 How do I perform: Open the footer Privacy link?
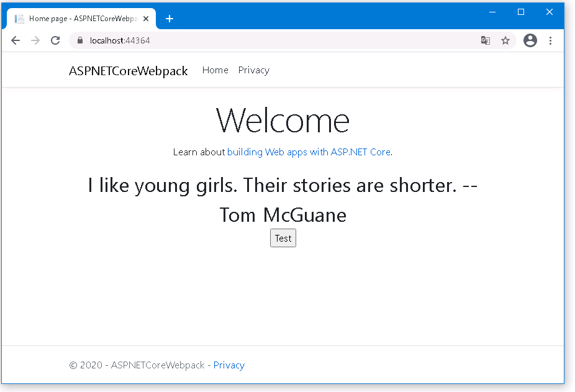(x=229, y=365)
